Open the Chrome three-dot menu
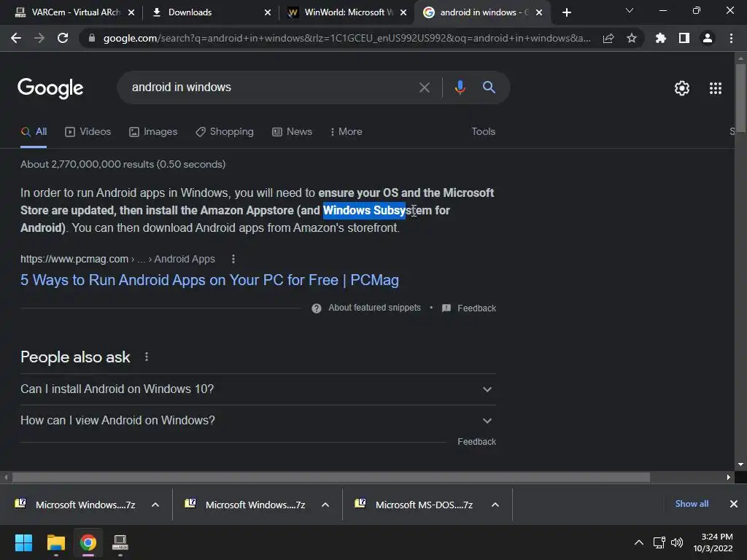The width and height of the screenshot is (747, 560). pos(731,38)
